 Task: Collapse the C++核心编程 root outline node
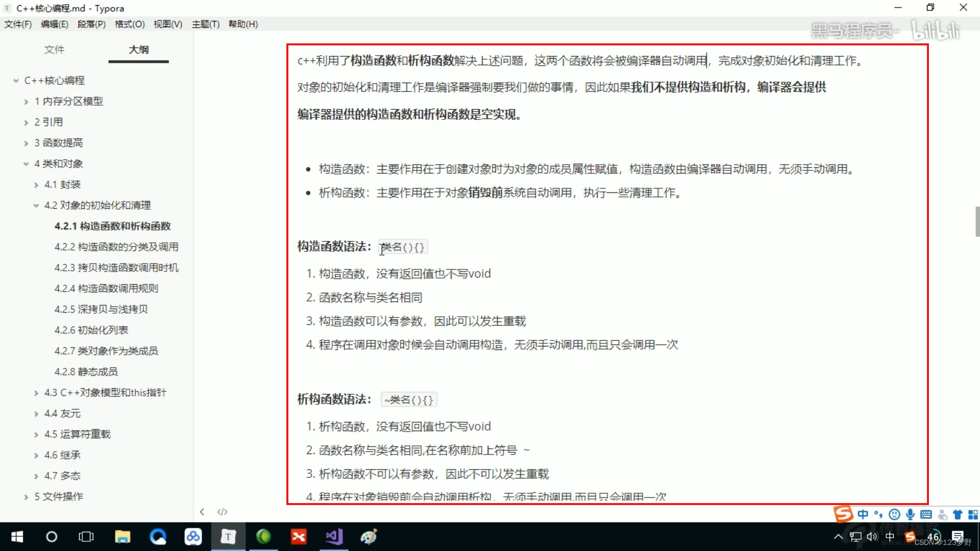(x=16, y=81)
